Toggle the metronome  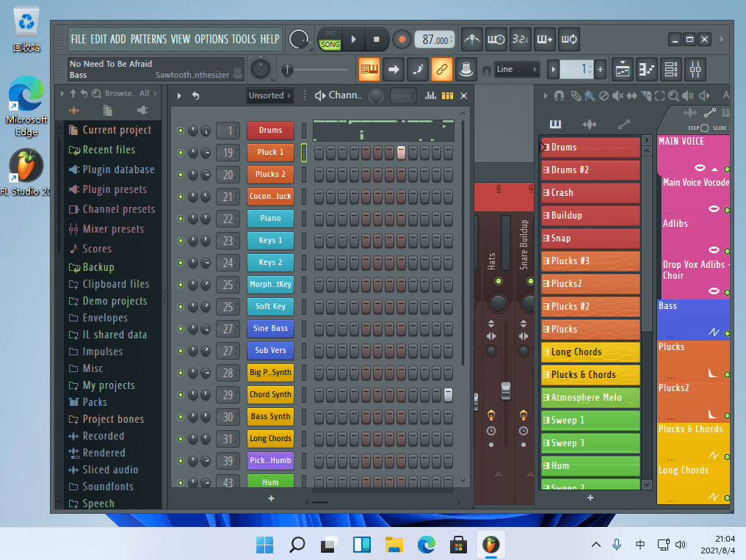click(472, 40)
